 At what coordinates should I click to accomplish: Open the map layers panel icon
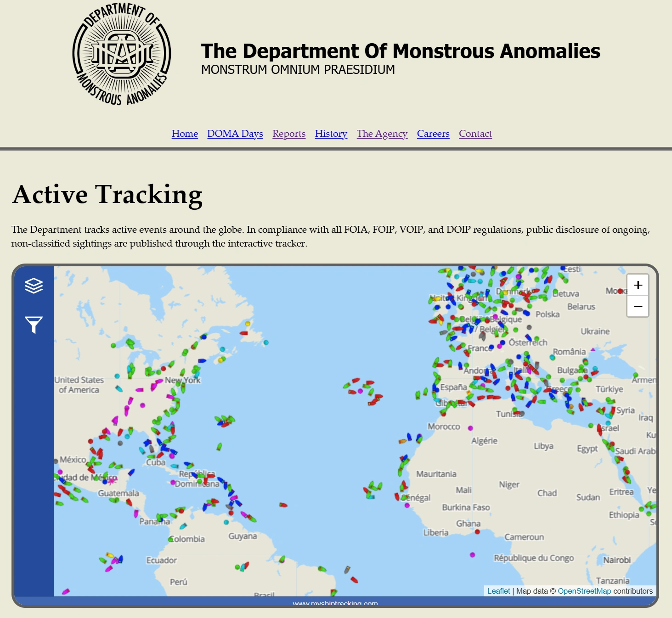(x=34, y=286)
